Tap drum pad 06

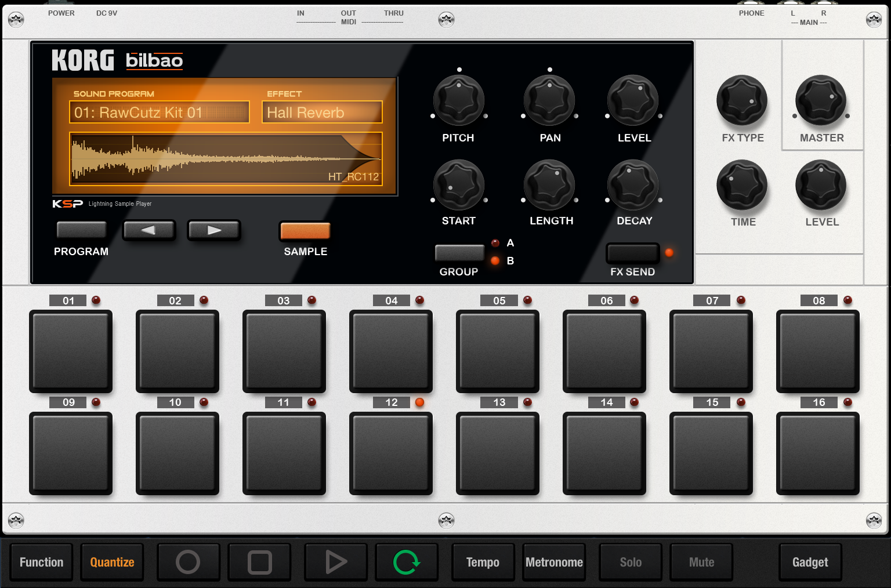(x=604, y=351)
